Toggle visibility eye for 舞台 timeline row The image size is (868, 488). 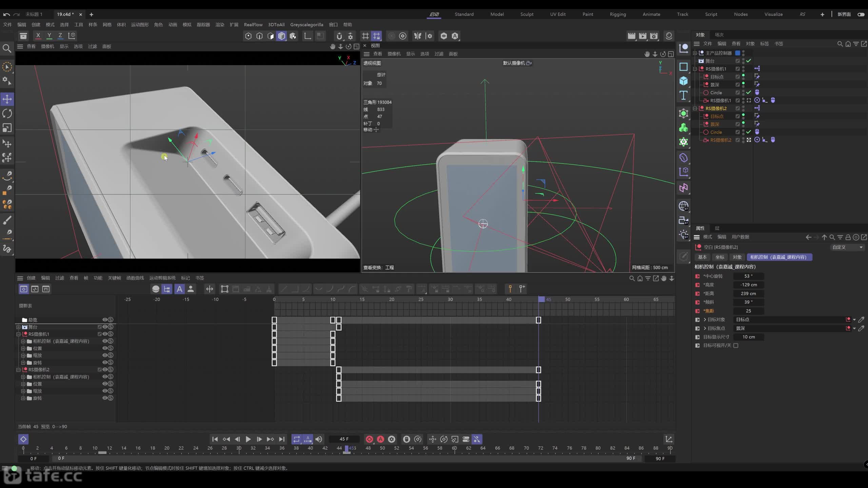(105, 327)
